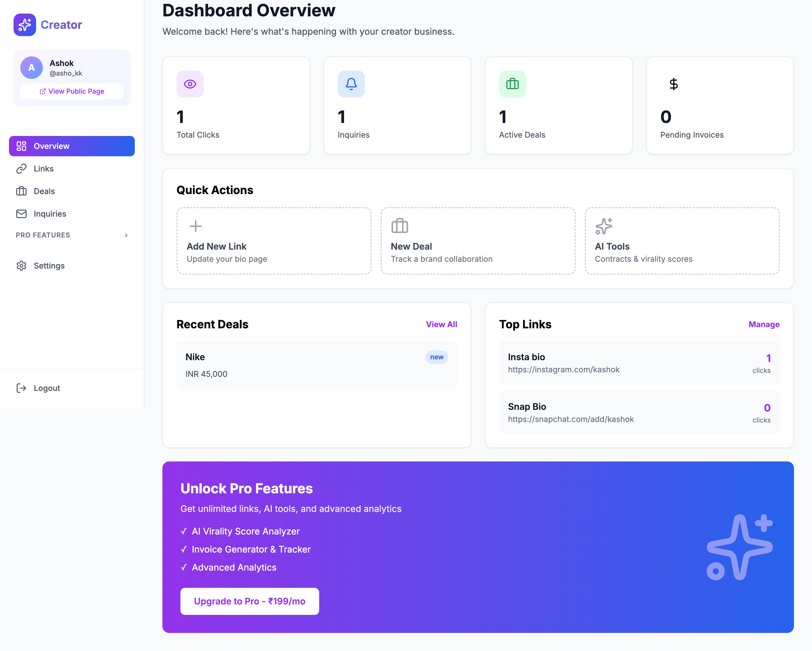Viewport: 812px width, 651px height.
Task: Click the Insta bio link row
Action: point(639,363)
